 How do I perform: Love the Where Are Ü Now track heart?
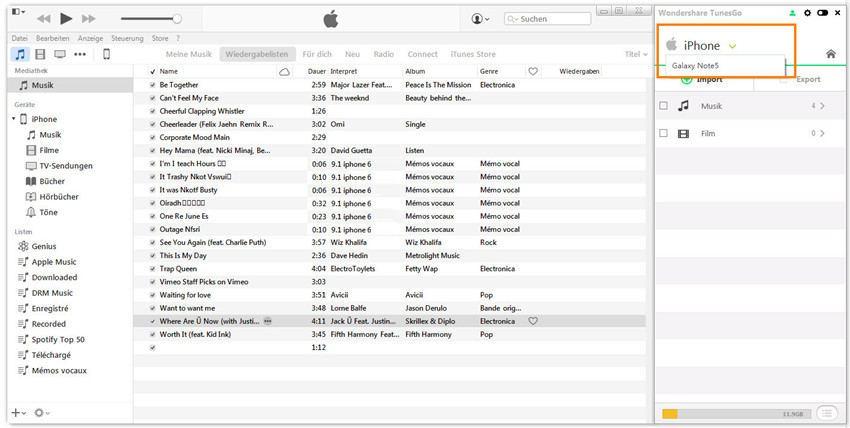pos(533,321)
